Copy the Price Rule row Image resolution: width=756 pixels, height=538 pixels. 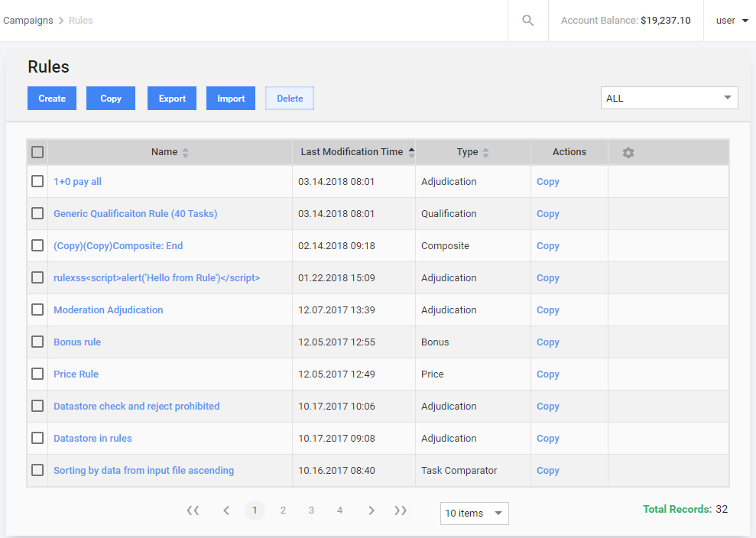pyautogui.click(x=548, y=374)
